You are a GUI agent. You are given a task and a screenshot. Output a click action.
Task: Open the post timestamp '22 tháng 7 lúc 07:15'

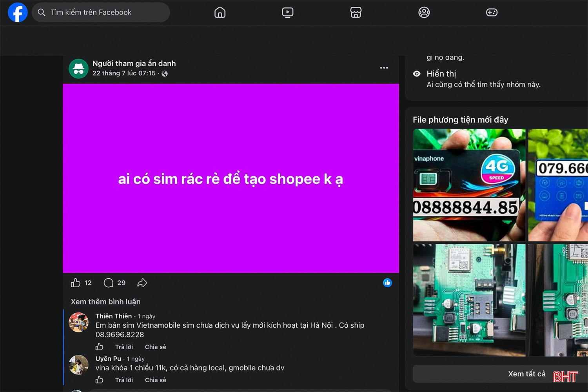(124, 73)
